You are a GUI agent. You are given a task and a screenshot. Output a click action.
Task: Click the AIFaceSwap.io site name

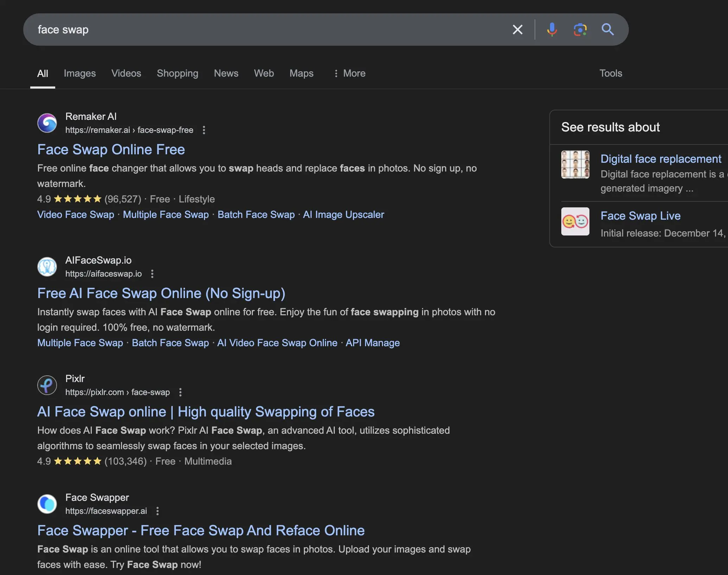(x=98, y=260)
